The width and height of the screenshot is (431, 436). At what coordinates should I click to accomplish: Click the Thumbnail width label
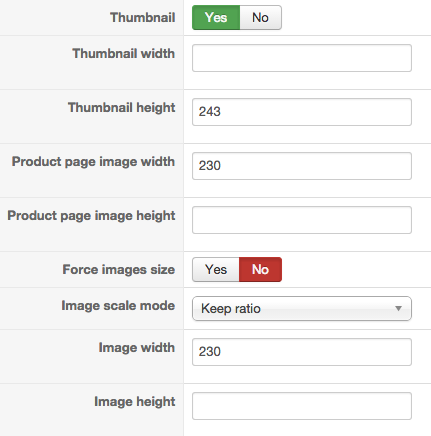124,53
